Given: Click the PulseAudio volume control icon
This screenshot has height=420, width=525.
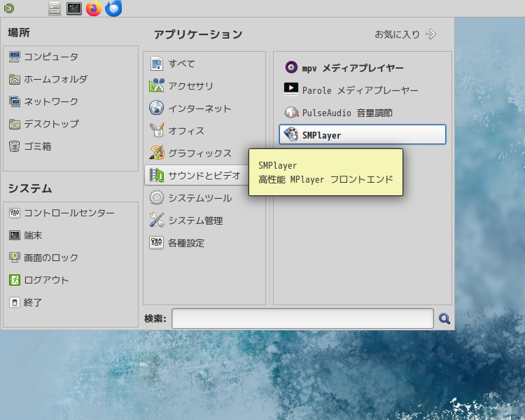Looking at the screenshot, I should [x=291, y=112].
